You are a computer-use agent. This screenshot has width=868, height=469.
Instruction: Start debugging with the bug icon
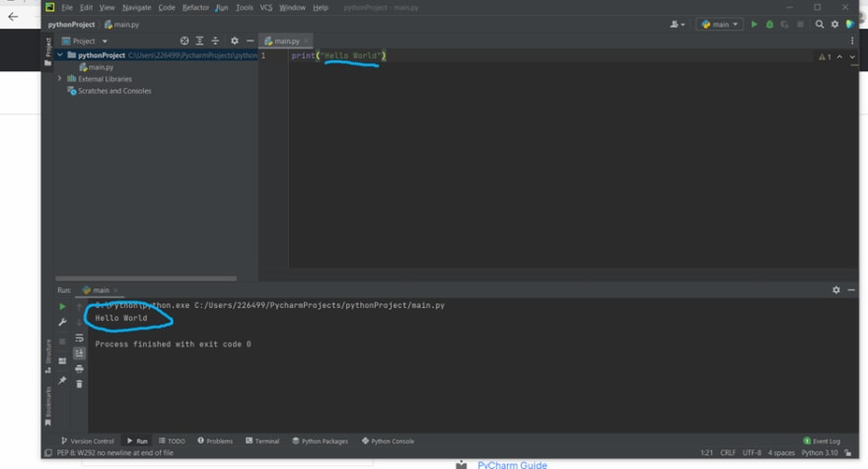[769, 25]
